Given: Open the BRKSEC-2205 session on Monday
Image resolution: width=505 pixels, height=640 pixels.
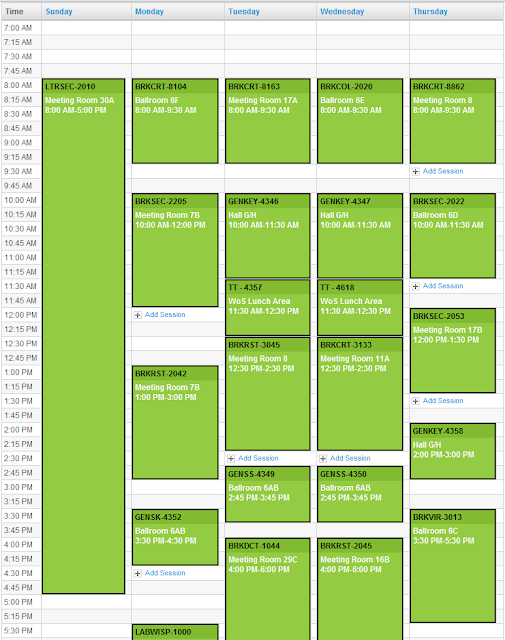Looking at the screenshot, I should click(x=175, y=250).
